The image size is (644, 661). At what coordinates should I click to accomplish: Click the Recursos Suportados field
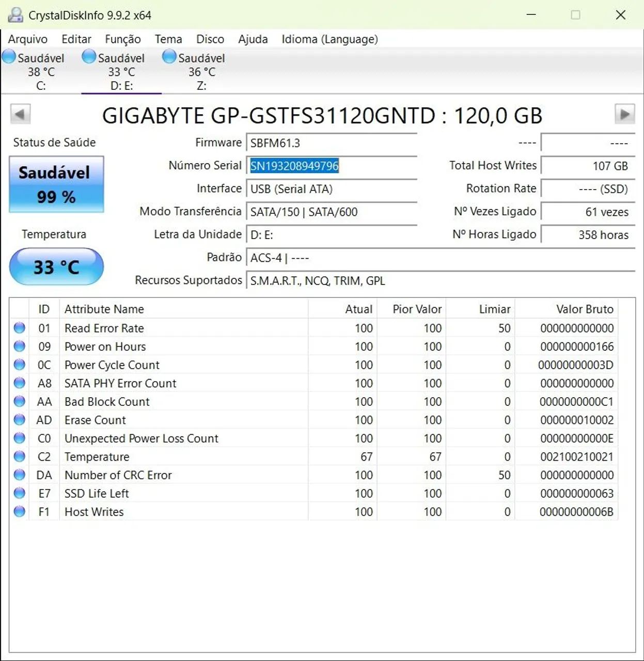441,281
